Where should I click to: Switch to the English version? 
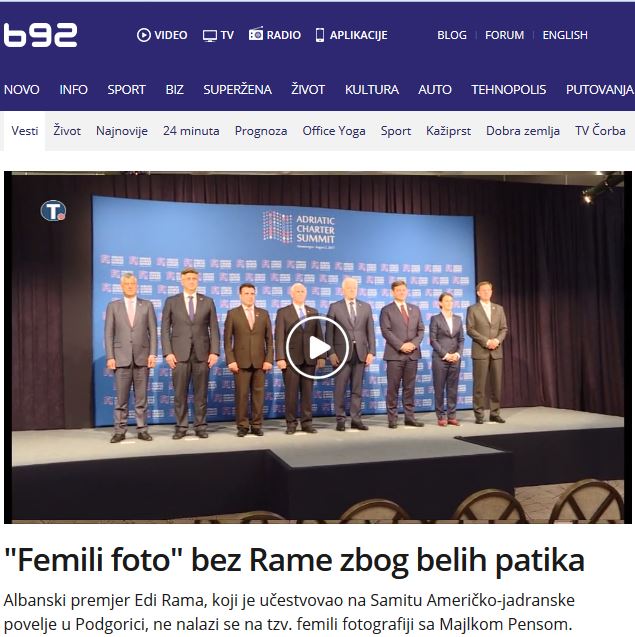coord(565,35)
